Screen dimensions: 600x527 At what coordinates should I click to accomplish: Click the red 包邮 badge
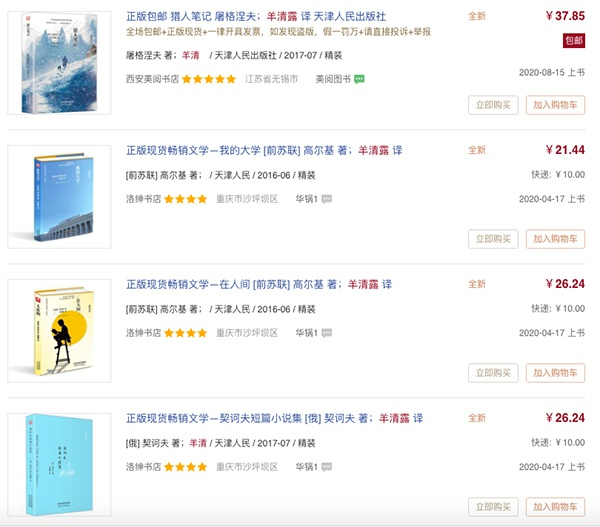[x=574, y=40]
